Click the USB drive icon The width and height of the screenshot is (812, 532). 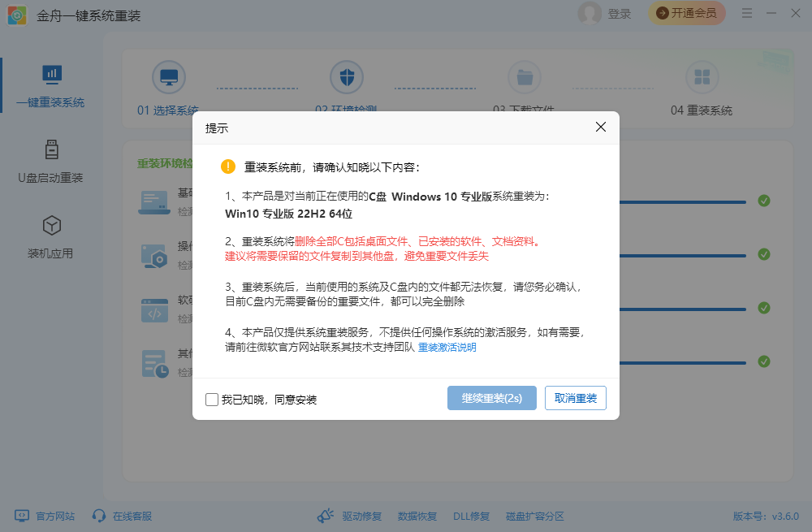point(52,149)
